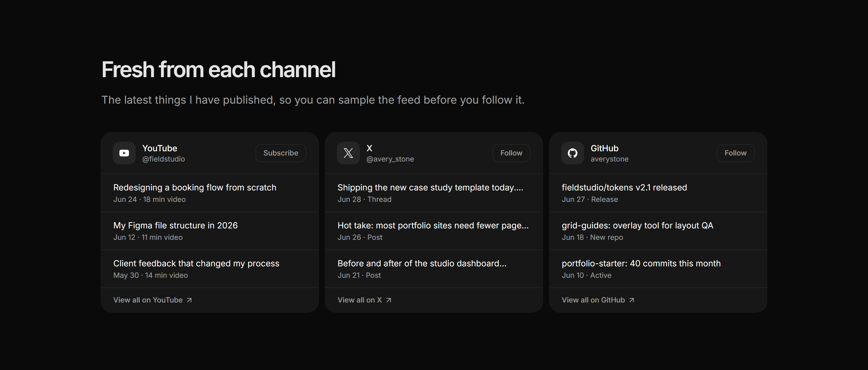Open Redesigning a booking flow from scratch video

tap(209, 193)
